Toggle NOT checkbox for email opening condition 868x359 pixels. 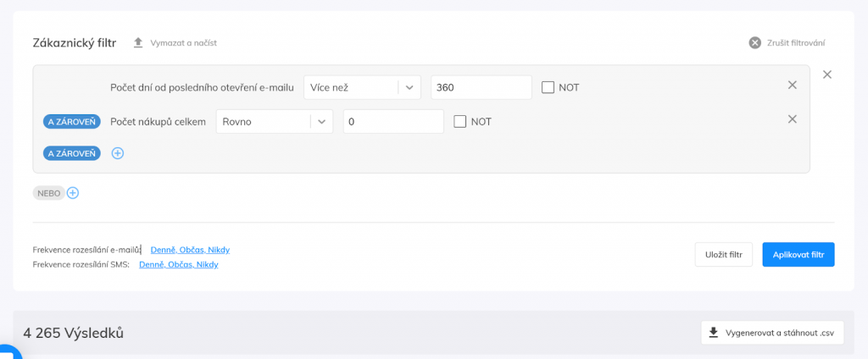(548, 87)
